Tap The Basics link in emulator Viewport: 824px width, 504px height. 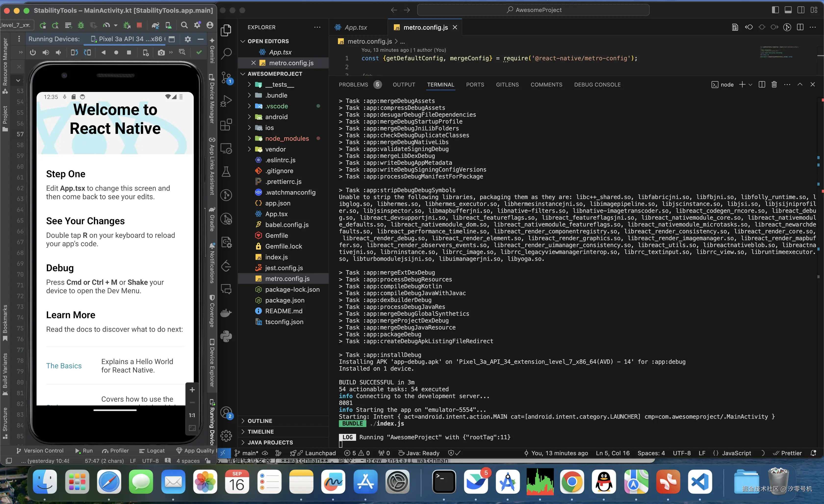coord(64,366)
